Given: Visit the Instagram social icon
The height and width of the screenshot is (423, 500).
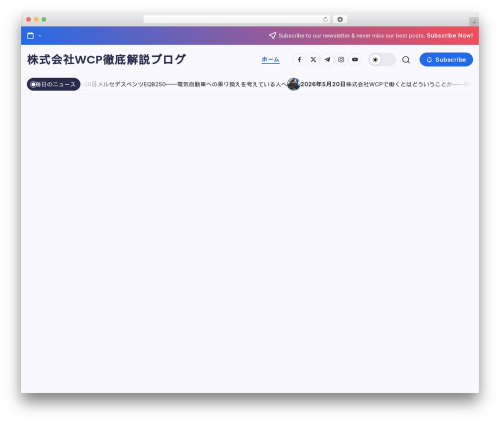Looking at the screenshot, I should tap(341, 60).
